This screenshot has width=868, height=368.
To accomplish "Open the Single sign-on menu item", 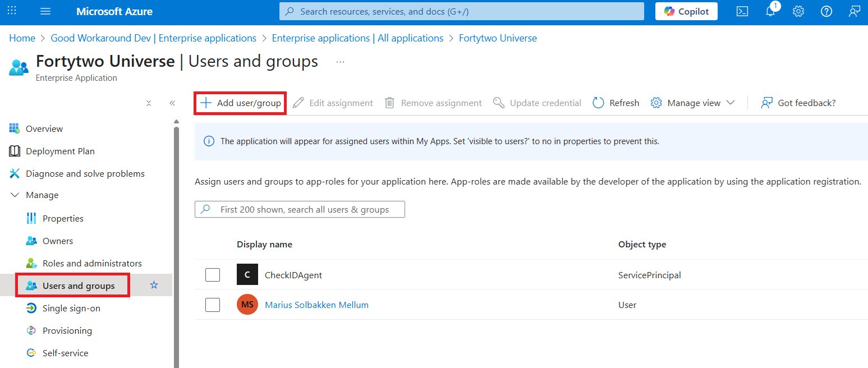I will [x=71, y=308].
